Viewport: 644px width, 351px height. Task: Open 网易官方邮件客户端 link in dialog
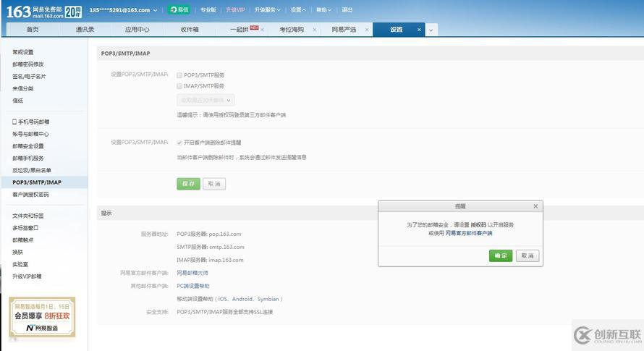coord(469,233)
